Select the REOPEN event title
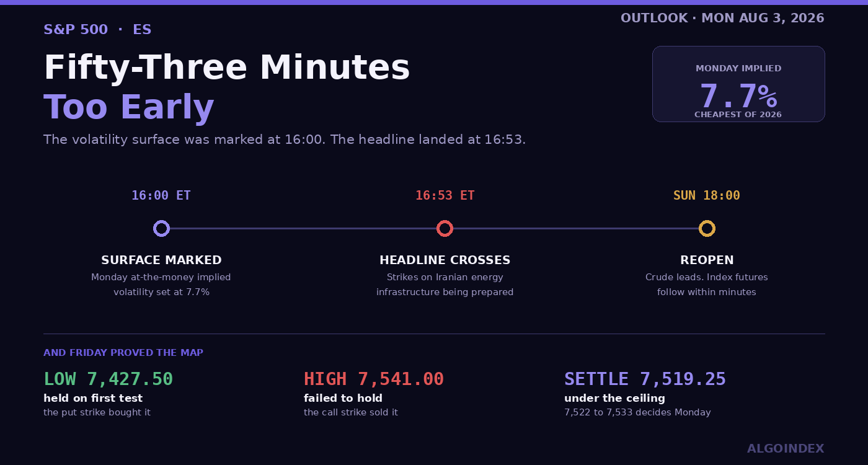Viewport: 868px width, 465px height. click(x=707, y=260)
